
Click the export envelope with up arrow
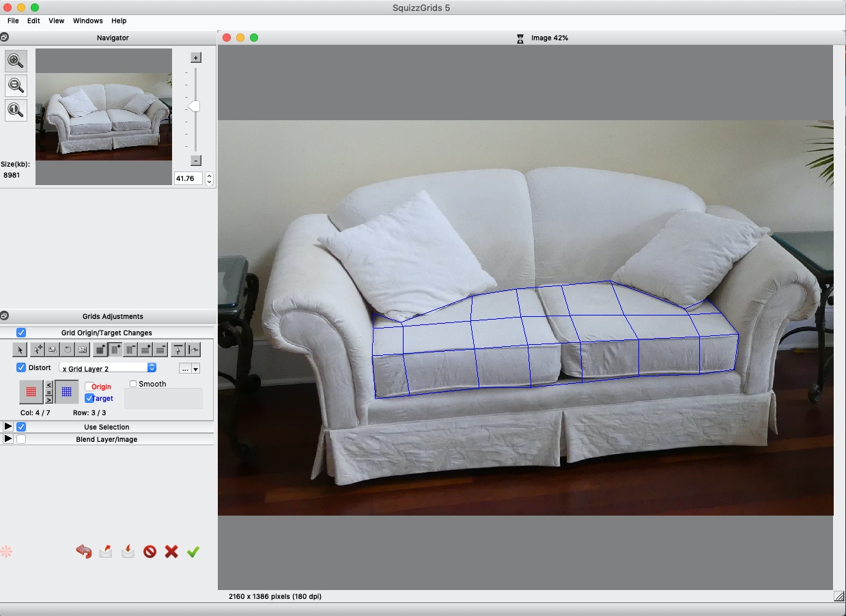pyautogui.click(x=106, y=551)
